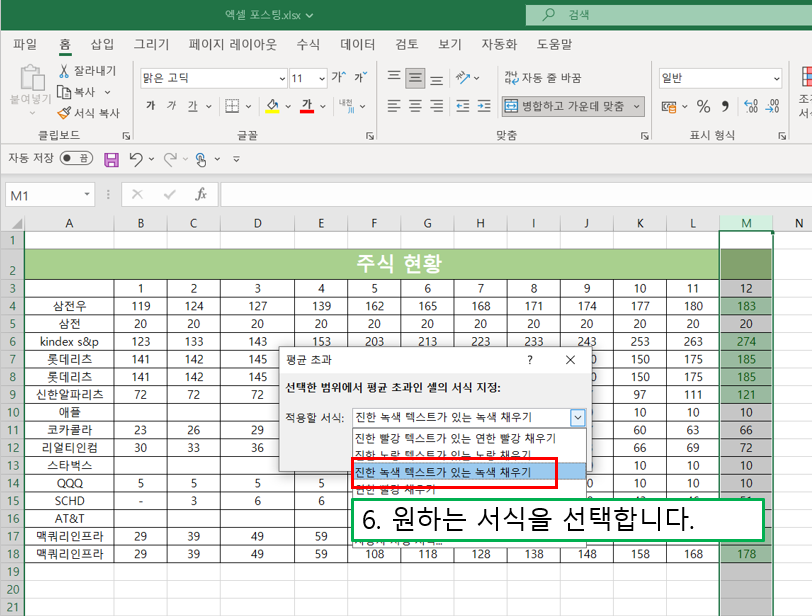812x616 pixels.
Task: Click the Paste (붙여넣기) clipboard icon
Action: point(31,78)
